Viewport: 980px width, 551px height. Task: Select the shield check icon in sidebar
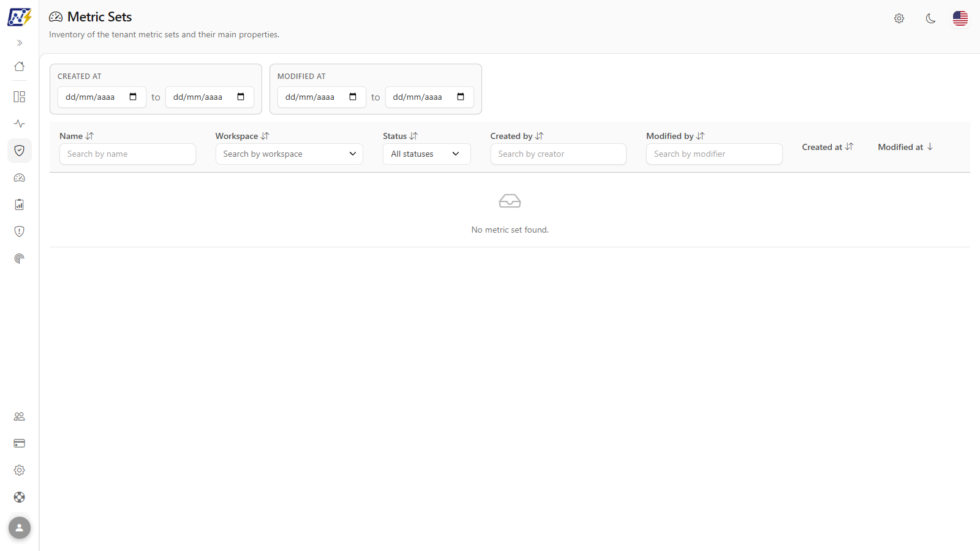[20, 151]
